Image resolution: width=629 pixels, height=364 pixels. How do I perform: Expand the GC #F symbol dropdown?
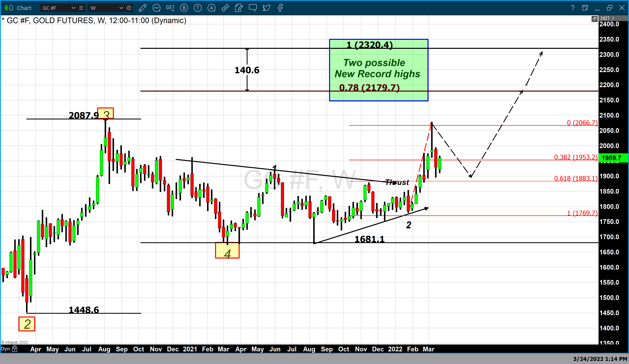tap(73, 8)
